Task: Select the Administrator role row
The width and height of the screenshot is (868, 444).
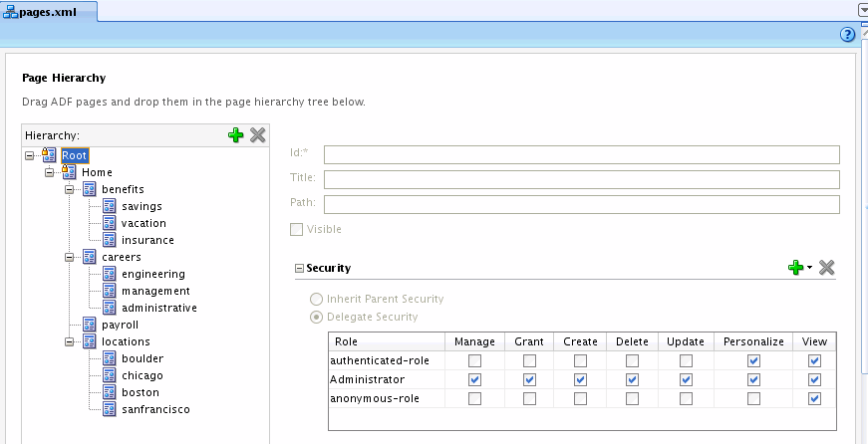Action: coord(582,380)
